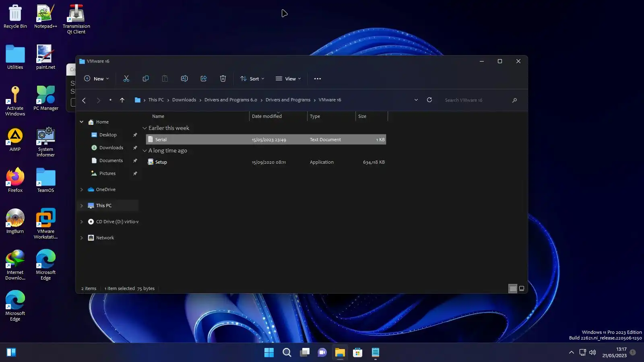Open the View layout dropdown

288,79
